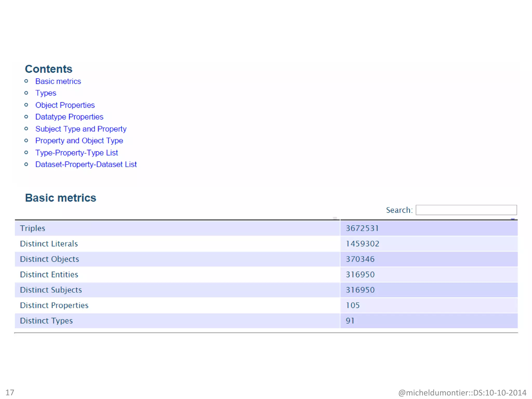
Task: Select the Triples table row
Action: tap(32, 228)
